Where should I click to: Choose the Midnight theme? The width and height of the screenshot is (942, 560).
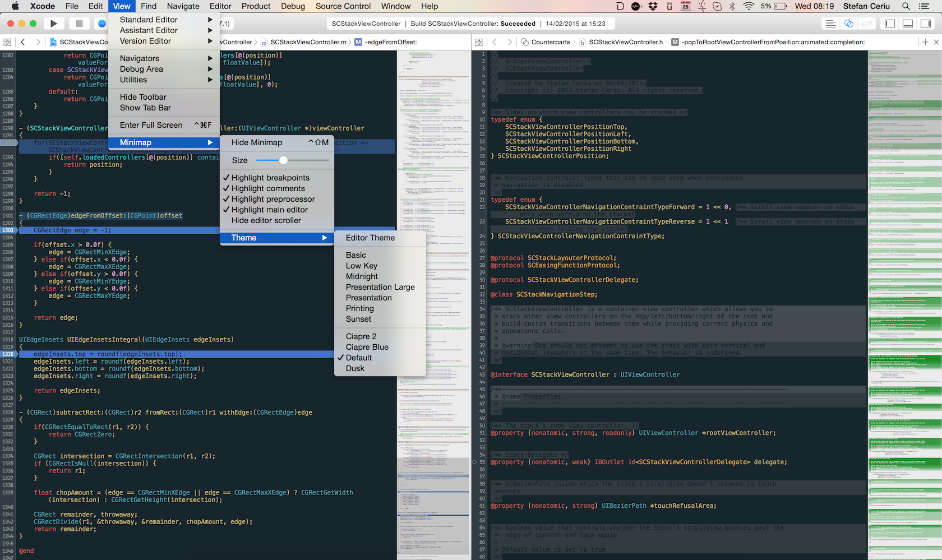362,276
